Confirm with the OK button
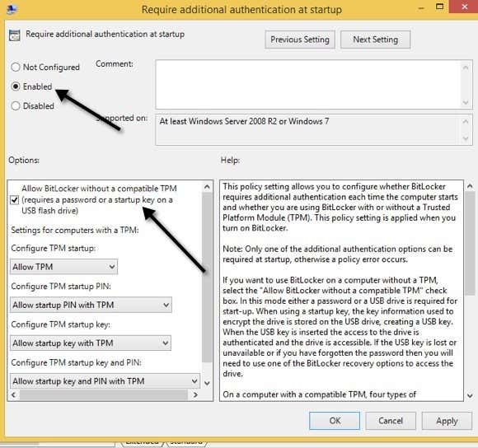The height and width of the screenshot is (448, 478). (x=335, y=421)
